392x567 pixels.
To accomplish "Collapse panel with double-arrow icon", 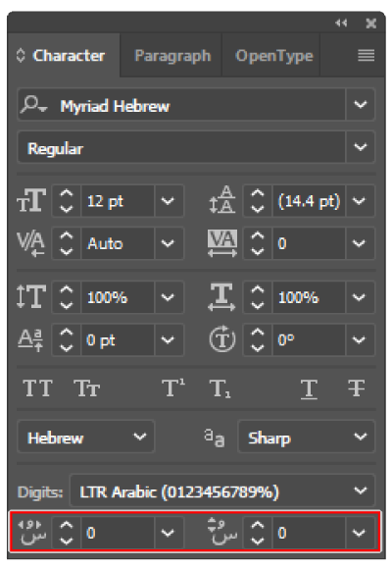I will 341,24.
